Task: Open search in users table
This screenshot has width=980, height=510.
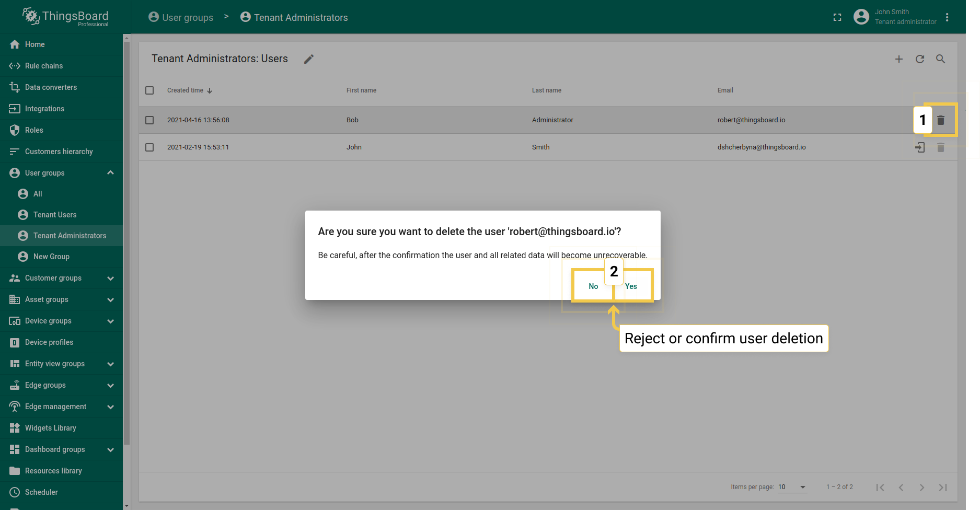Action: [940, 59]
